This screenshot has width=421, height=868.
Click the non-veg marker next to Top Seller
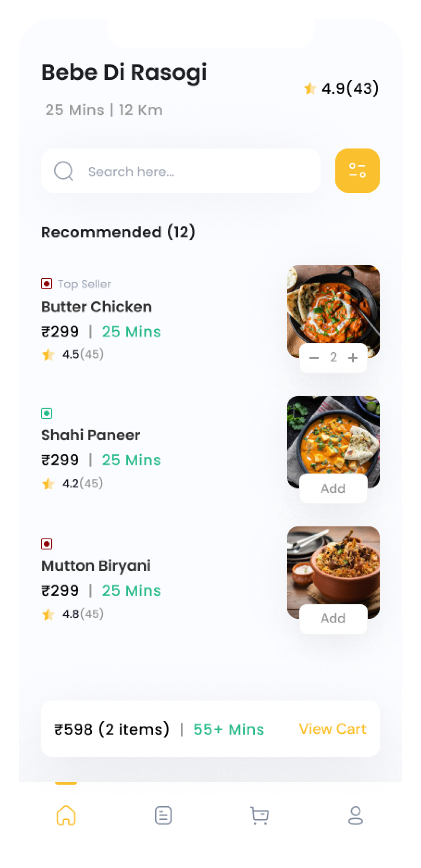click(47, 284)
